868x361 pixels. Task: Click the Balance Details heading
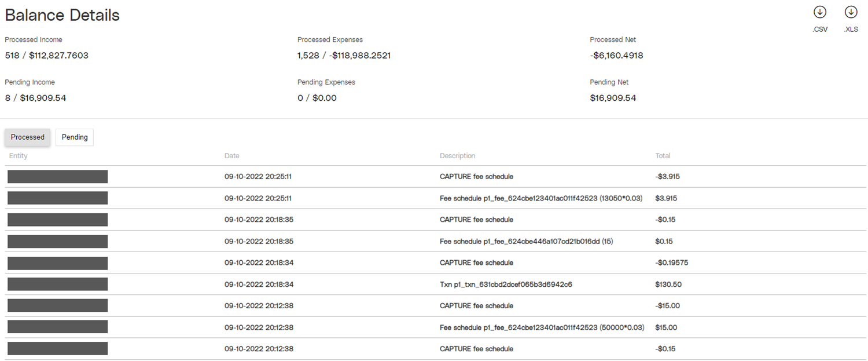coord(62,15)
